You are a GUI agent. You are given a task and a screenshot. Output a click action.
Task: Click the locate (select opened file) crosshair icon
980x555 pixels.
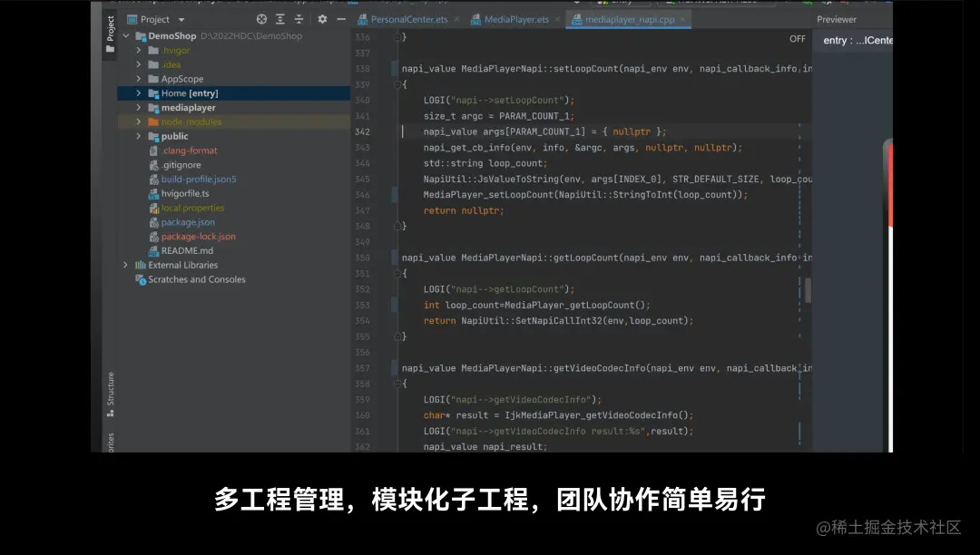[261, 19]
